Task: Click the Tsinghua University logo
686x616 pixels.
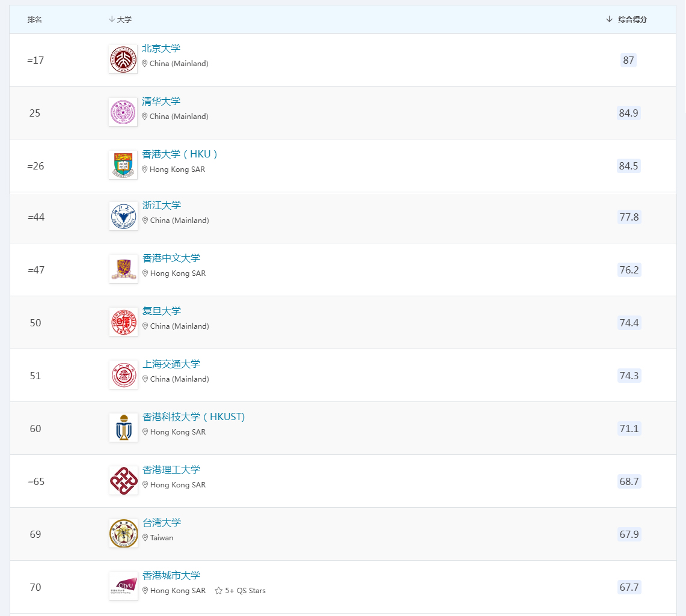Action: 123,112
